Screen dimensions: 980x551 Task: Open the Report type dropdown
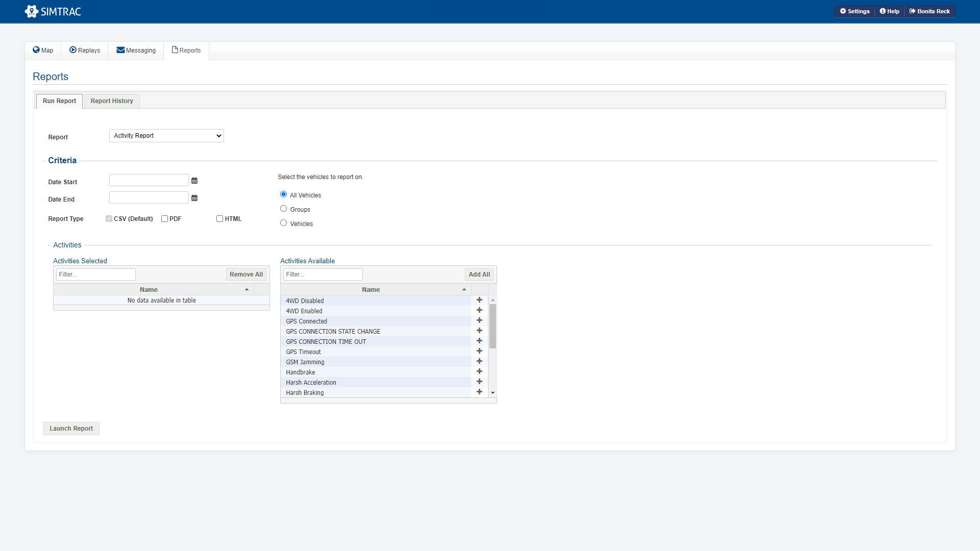166,136
